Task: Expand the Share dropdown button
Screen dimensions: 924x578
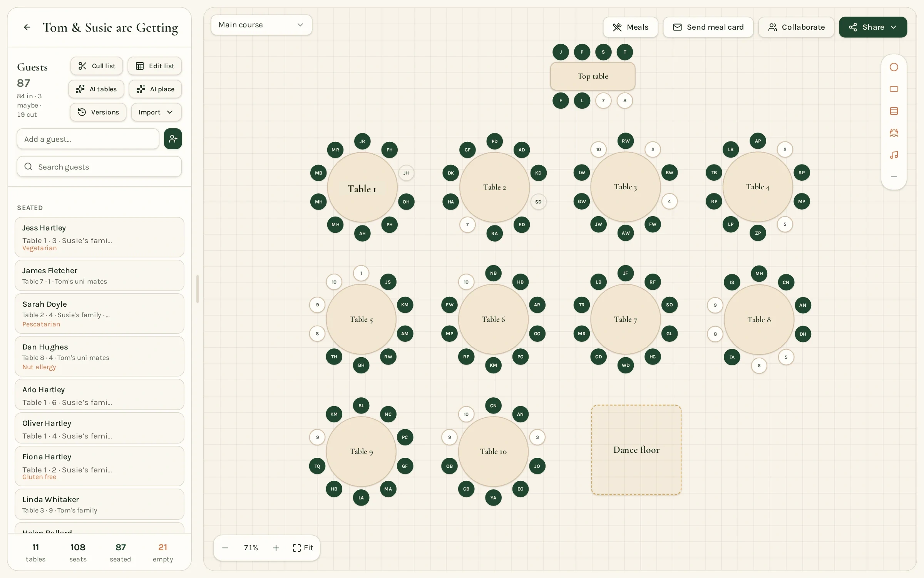Action: 873,27
